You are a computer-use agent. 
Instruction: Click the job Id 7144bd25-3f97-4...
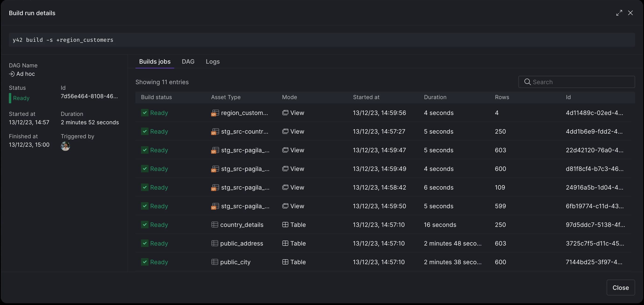pyautogui.click(x=594, y=262)
